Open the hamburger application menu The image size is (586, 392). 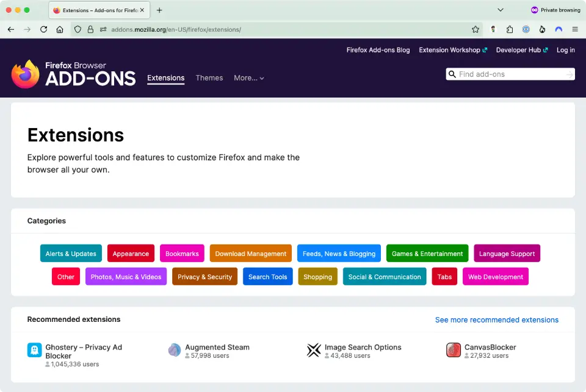[x=575, y=29]
